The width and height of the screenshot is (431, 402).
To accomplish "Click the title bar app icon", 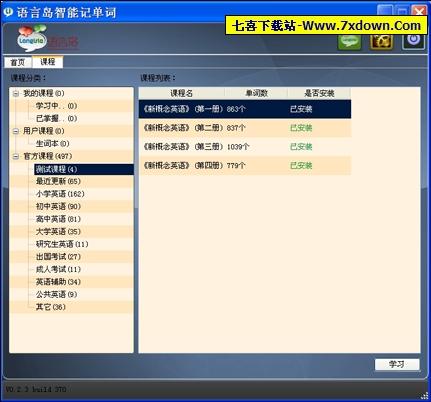I will [8, 12].
